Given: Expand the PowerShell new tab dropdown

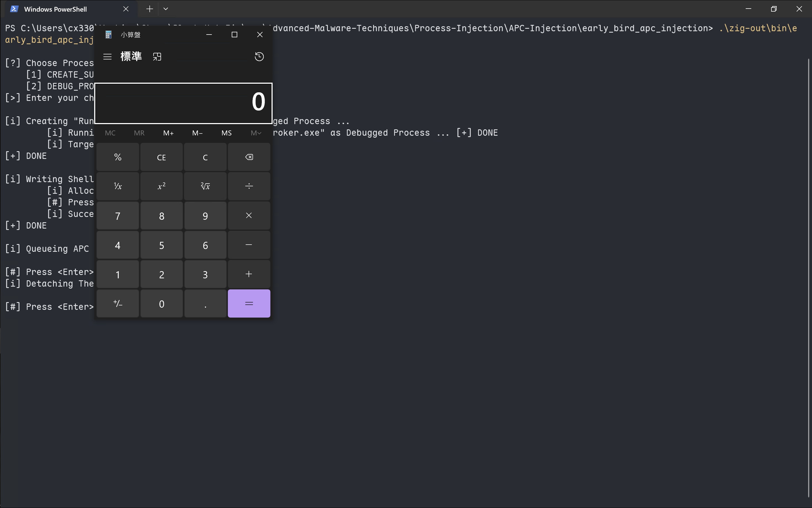Looking at the screenshot, I should pos(166,9).
